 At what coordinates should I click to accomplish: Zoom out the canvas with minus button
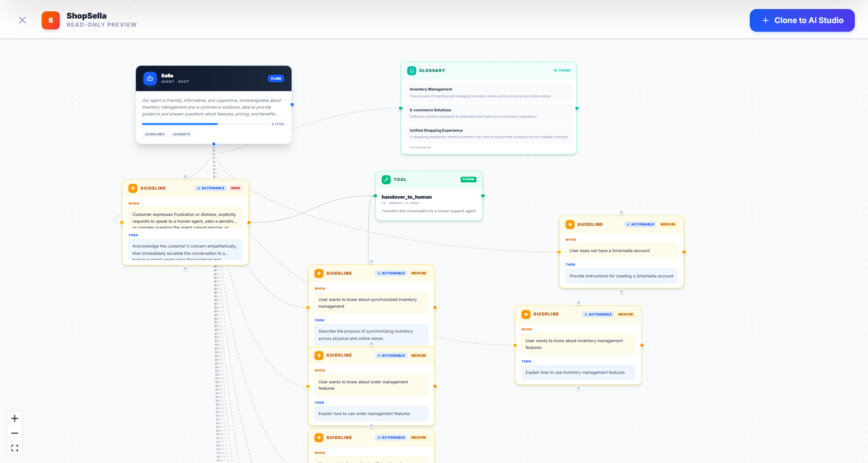point(14,434)
